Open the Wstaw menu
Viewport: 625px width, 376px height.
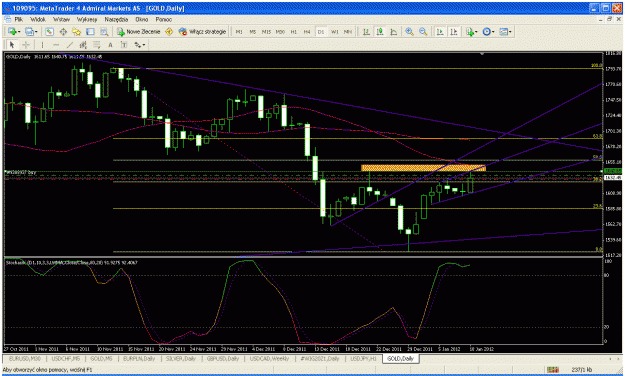click(61, 19)
